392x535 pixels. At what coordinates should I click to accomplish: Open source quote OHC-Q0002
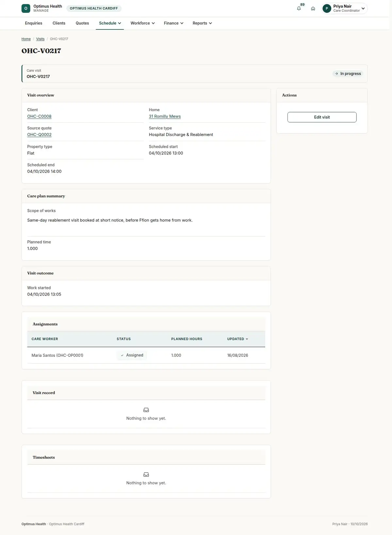(x=39, y=135)
